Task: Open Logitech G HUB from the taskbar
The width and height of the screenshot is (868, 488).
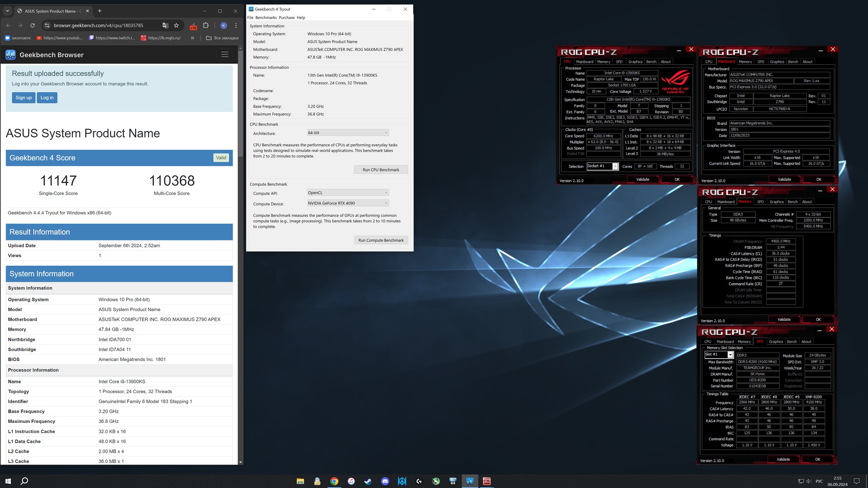Action: pos(419,481)
